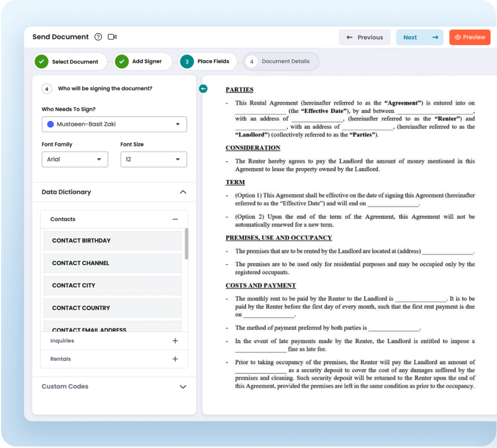The height and width of the screenshot is (448, 497).
Task: Click the Next button
Action: click(419, 37)
